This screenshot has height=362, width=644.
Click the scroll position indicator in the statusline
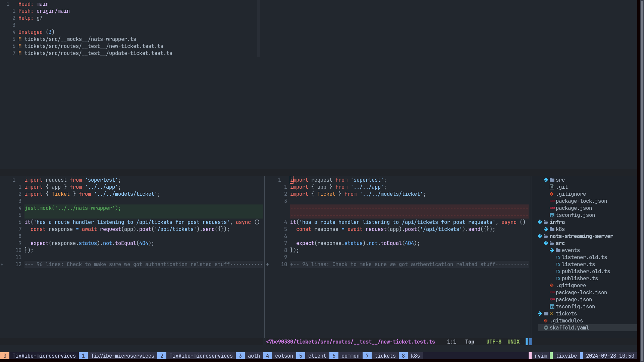[469, 342]
